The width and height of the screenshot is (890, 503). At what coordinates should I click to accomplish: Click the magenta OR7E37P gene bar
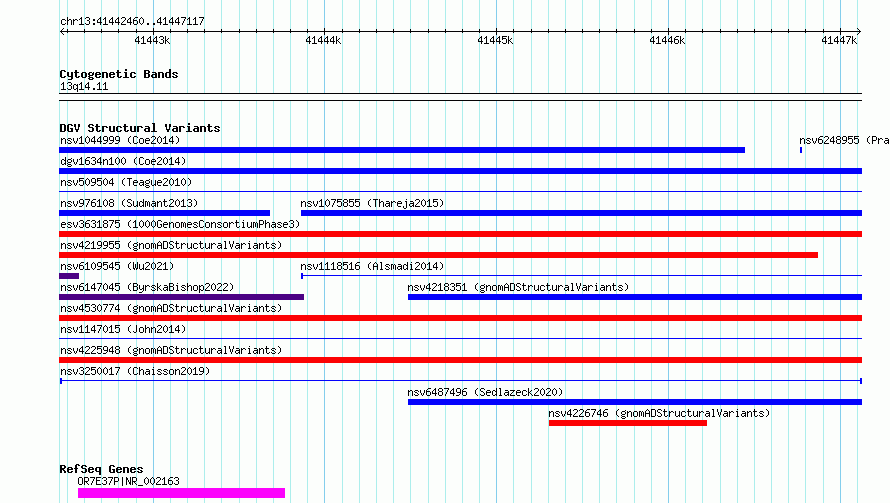181,493
